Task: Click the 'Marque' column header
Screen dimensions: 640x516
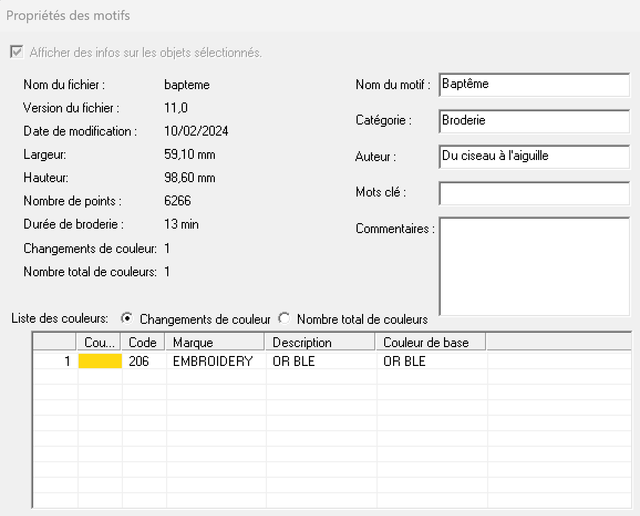Action: point(216,343)
